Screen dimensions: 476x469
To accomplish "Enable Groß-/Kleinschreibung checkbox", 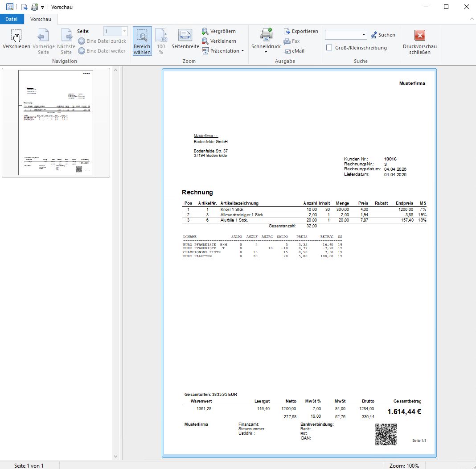I will [329, 48].
